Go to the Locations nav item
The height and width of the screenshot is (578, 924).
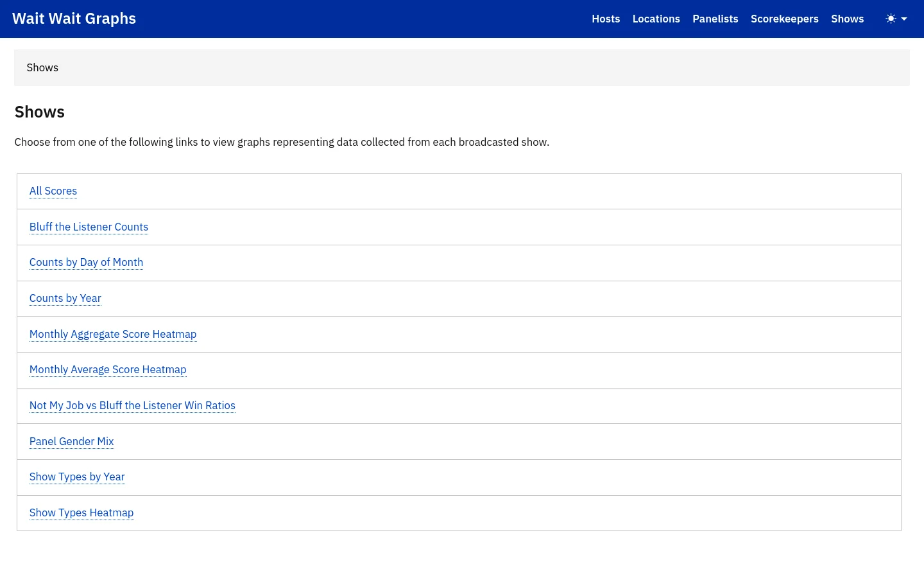pos(656,19)
